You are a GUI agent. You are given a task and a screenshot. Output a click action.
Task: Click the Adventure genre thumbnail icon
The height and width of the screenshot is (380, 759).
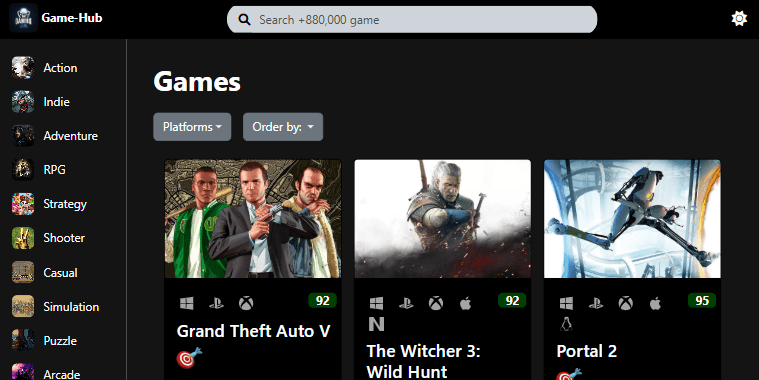23,136
